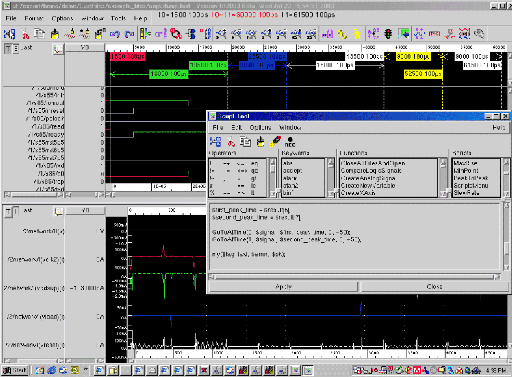Click the Internet Explorer icon in taskbar quick launch

point(52,370)
